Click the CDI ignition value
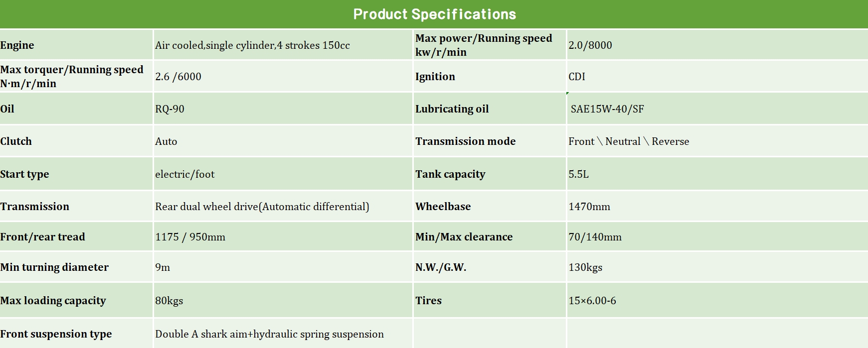The height and width of the screenshot is (348, 868). pyautogui.click(x=577, y=77)
